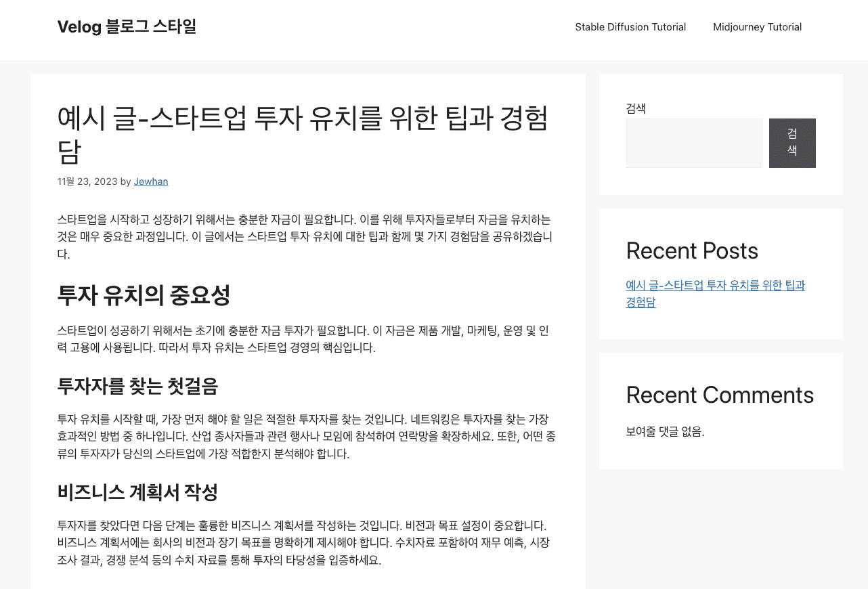This screenshot has width=868, height=589.
Task: Select the Recent Comments widget heading
Action: (x=720, y=395)
